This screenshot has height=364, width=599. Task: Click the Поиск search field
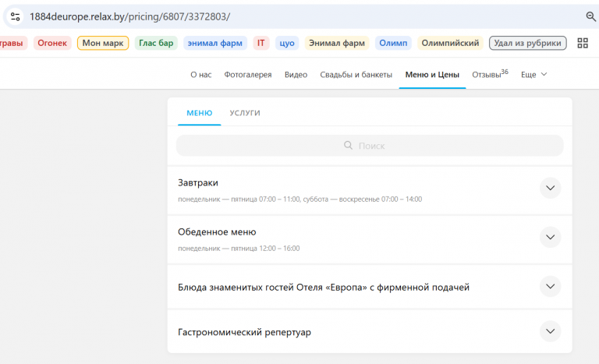pyautogui.click(x=370, y=146)
